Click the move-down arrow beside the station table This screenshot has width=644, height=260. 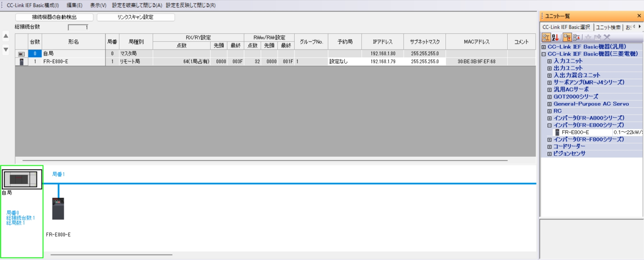click(6, 50)
